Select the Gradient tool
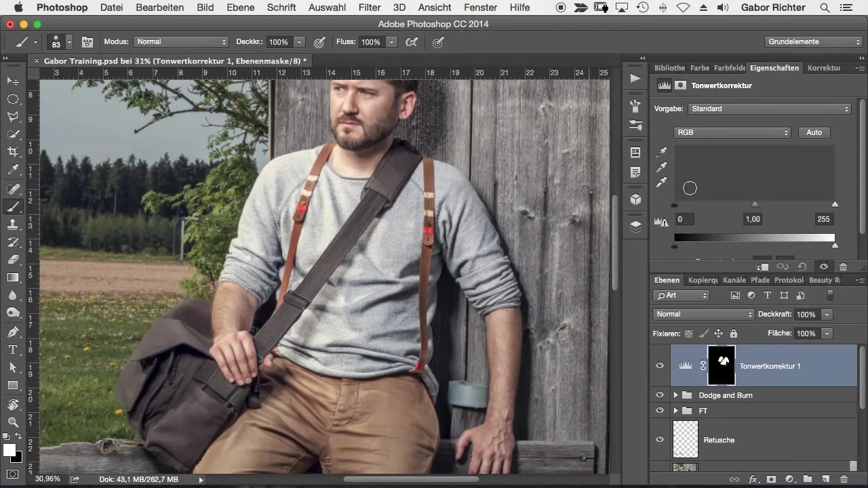The height and width of the screenshot is (488, 868). coord(13,277)
